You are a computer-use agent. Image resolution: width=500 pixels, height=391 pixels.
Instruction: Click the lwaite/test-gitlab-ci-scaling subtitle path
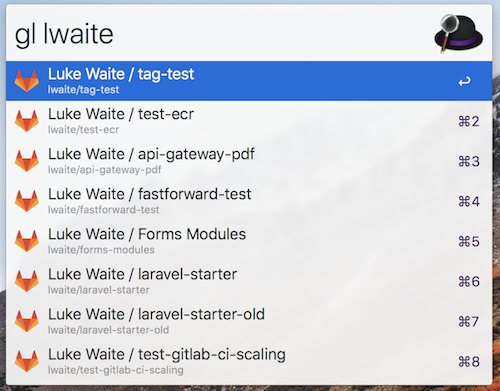pos(116,370)
